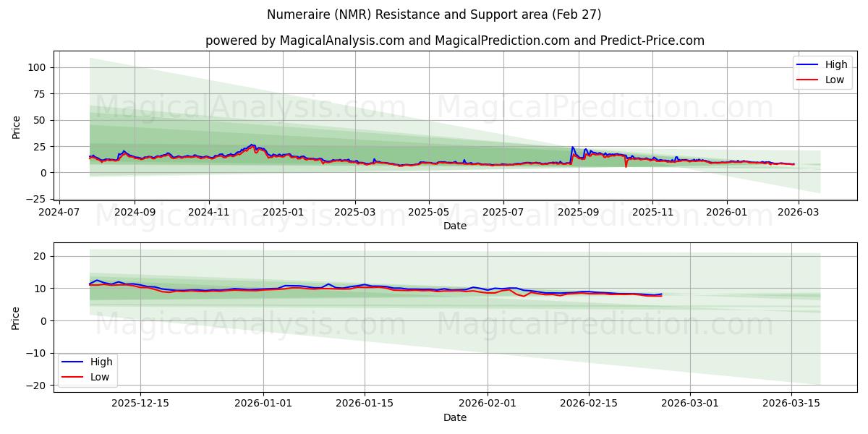This screenshot has width=868, height=434.
Task: Click the '2026-03-01' tick label on the bottom chart
Action: [x=691, y=404]
